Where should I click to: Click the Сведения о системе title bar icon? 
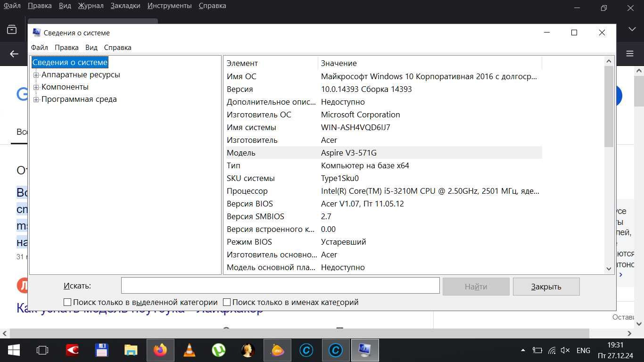[36, 33]
